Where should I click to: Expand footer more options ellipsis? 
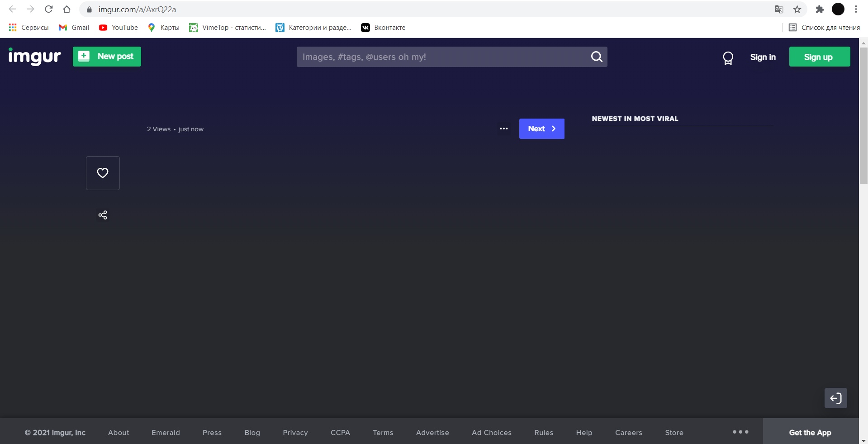click(740, 432)
